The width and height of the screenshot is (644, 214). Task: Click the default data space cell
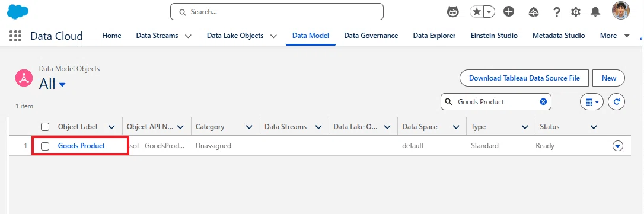pyautogui.click(x=413, y=146)
